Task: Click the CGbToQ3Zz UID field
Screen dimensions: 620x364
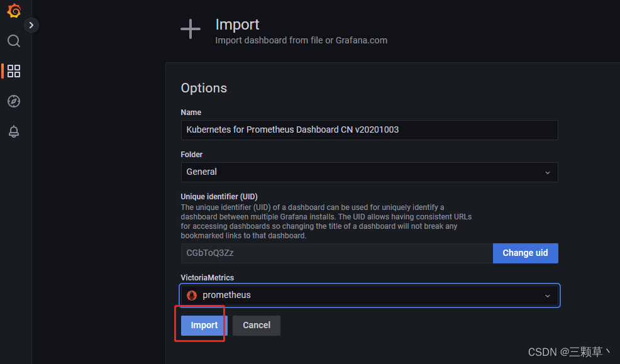Action: point(337,253)
